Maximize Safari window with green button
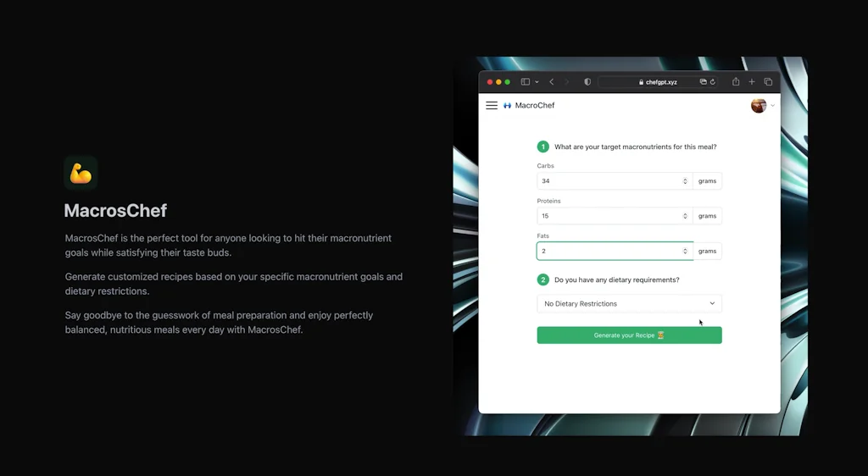868x476 pixels. pyautogui.click(x=507, y=82)
